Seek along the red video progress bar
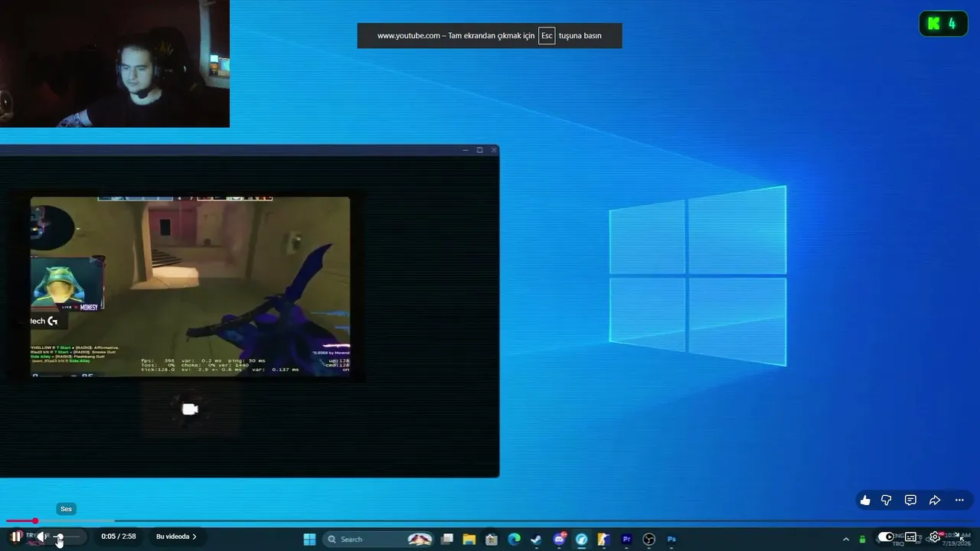 490,521
